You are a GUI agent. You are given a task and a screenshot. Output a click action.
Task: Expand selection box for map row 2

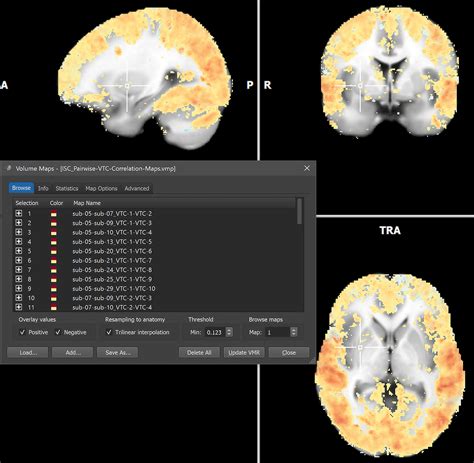19,223
